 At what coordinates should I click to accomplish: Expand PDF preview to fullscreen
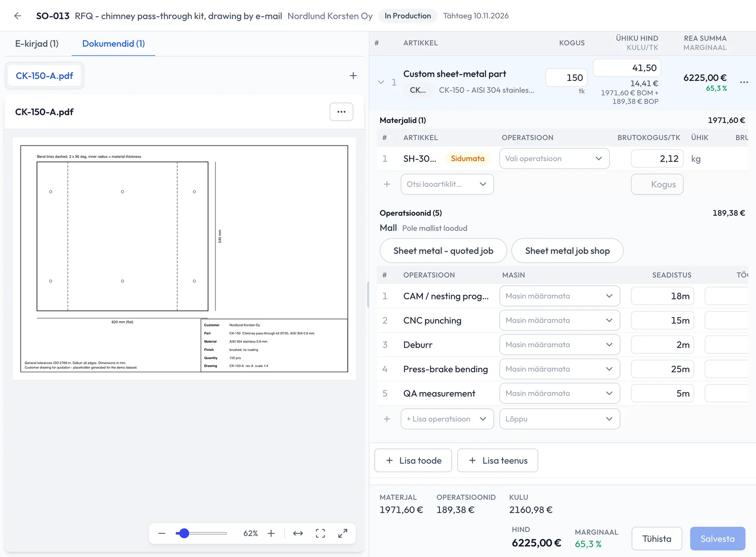343,533
